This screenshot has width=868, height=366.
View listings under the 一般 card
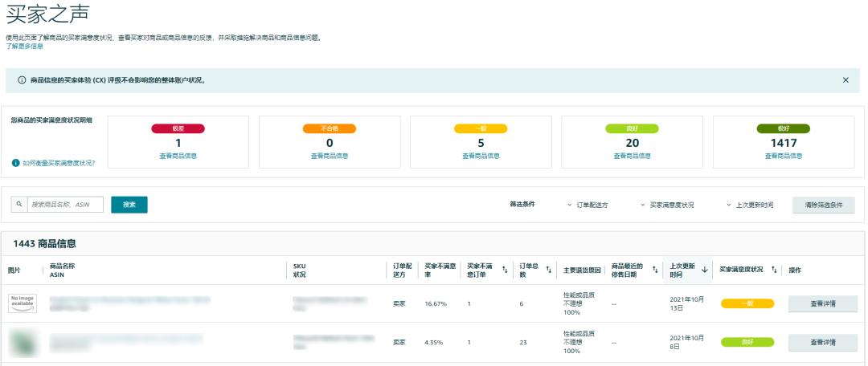[481, 156]
